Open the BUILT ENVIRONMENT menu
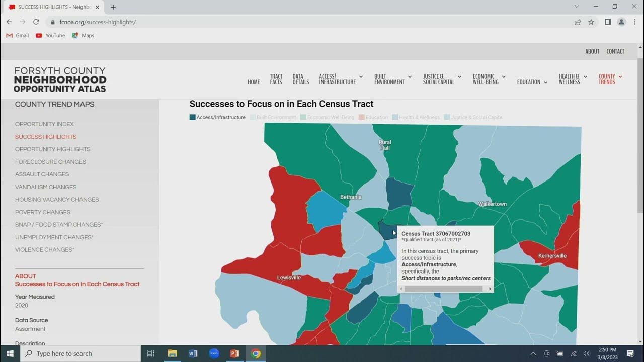 click(x=389, y=79)
